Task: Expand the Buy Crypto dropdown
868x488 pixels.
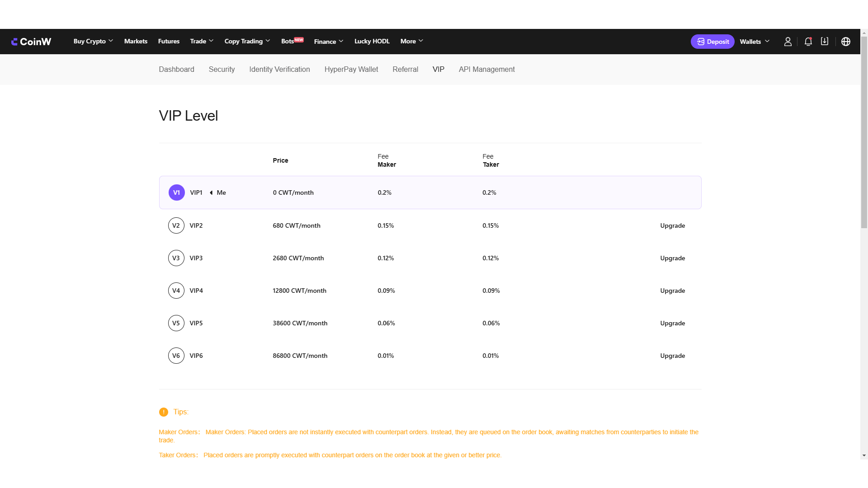Action: pyautogui.click(x=93, y=41)
